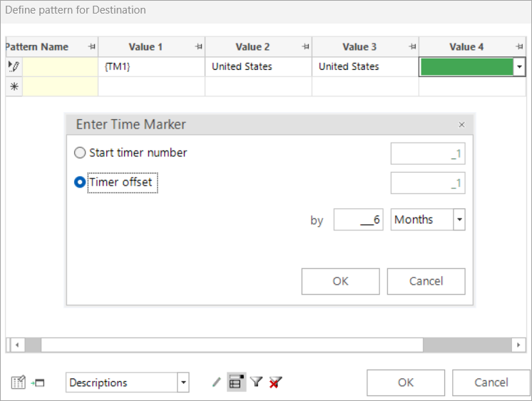Click the Timer offset number field

[428, 183]
